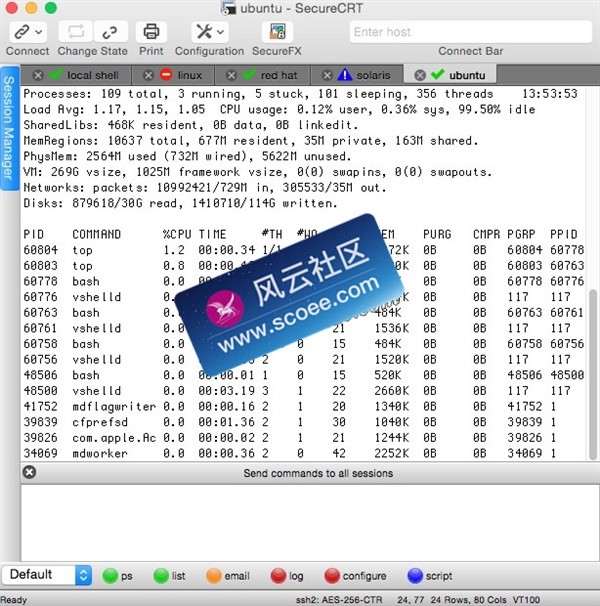Viewport: 600px width, 606px height.
Task: Click the Reconnect arrows icon
Action: pyautogui.click(x=76, y=32)
